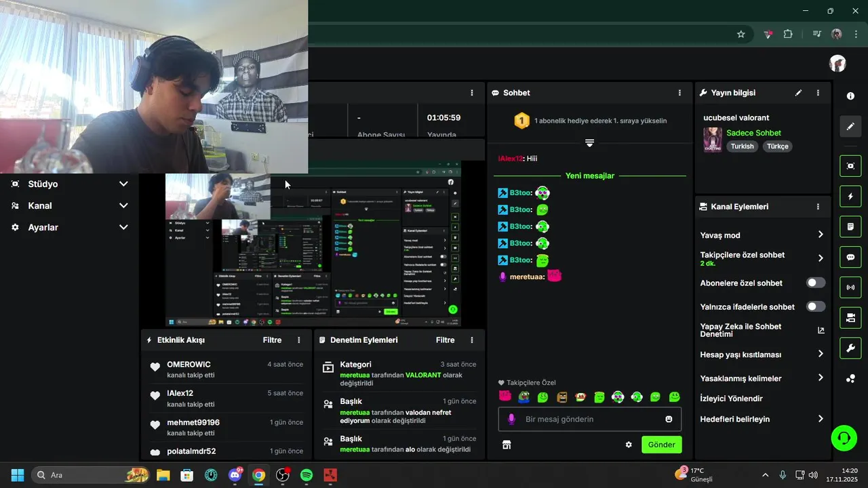Open the shop icon below chat input
The image size is (868, 488).
tap(506, 445)
